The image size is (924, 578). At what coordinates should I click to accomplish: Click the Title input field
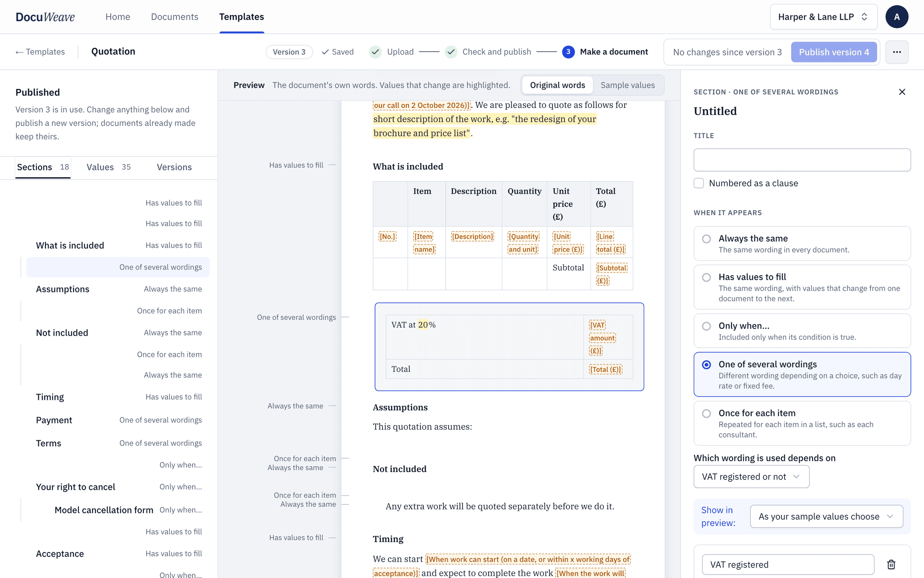(802, 160)
